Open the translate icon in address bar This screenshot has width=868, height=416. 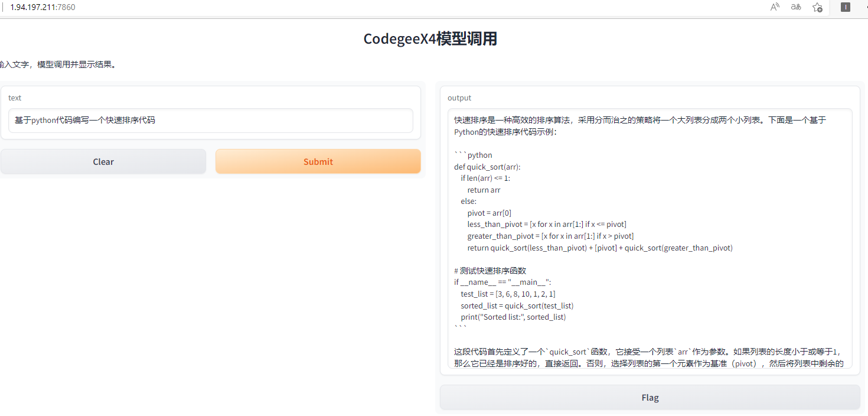coord(796,7)
